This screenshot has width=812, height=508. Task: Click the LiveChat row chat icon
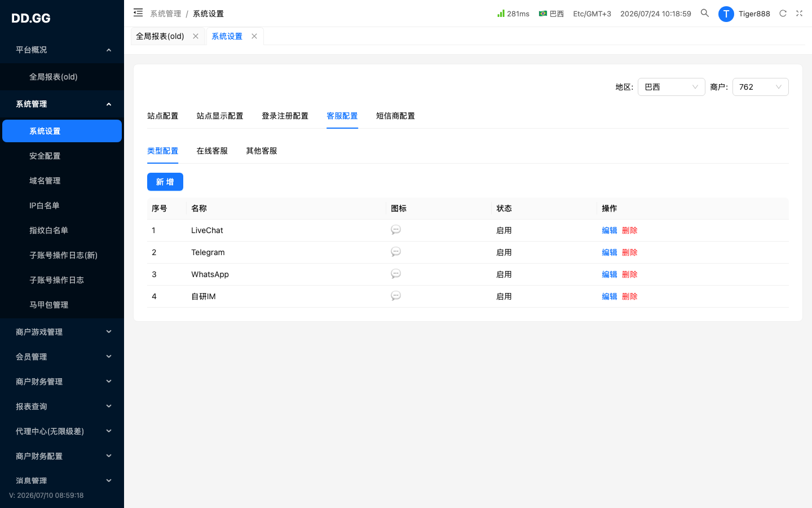(396, 230)
